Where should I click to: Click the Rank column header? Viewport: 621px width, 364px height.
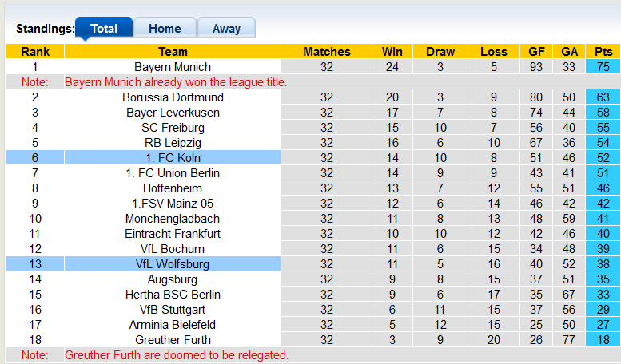point(35,51)
